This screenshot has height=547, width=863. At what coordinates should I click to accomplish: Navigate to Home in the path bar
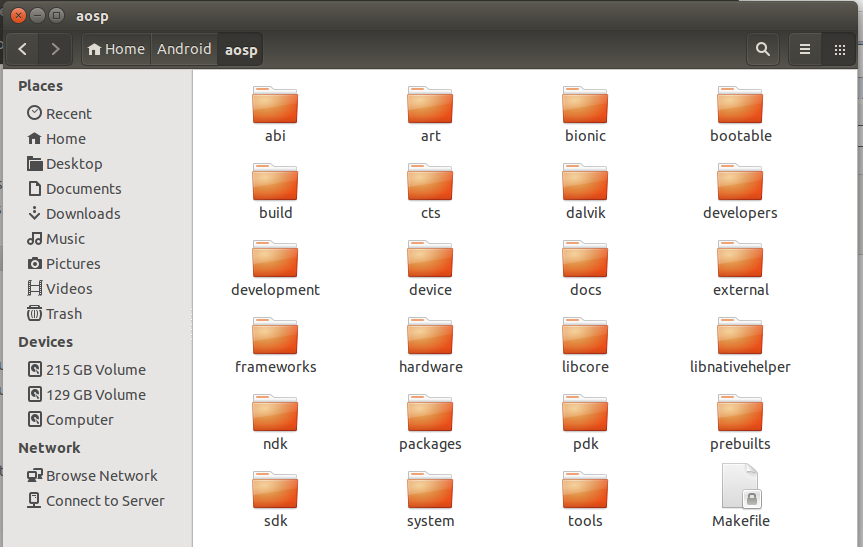pos(116,50)
